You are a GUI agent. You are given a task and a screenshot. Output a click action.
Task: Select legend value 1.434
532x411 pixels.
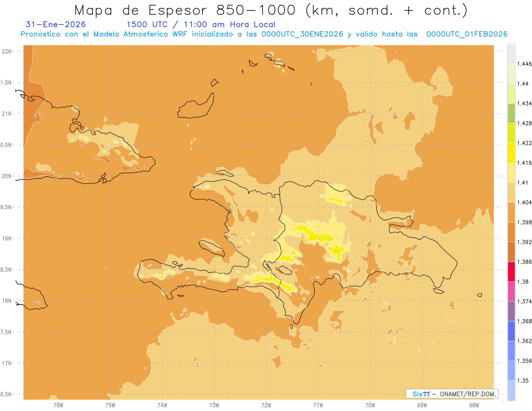click(524, 103)
